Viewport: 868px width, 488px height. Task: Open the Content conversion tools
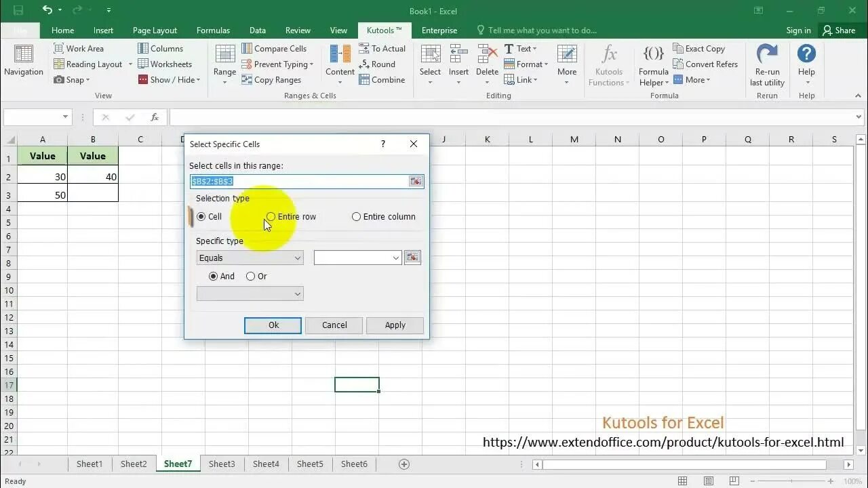coord(340,64)
